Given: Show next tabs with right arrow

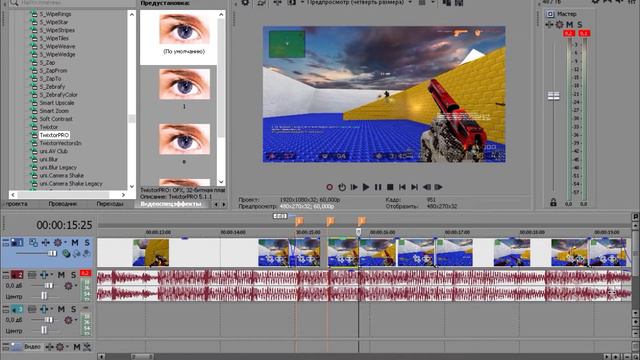Looking at the screenshot, I should coord(224,204).
